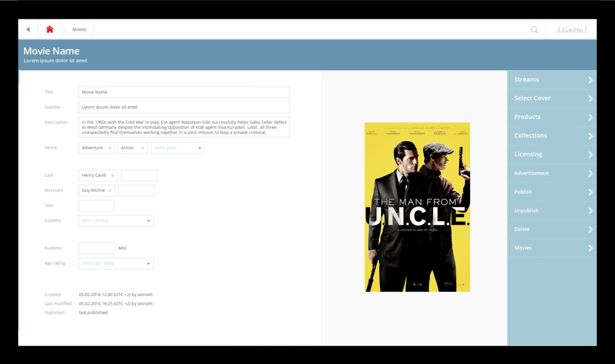
Task: Remove the Adventure genre tag
Action: pyautogui.click(x=109, y=148)
